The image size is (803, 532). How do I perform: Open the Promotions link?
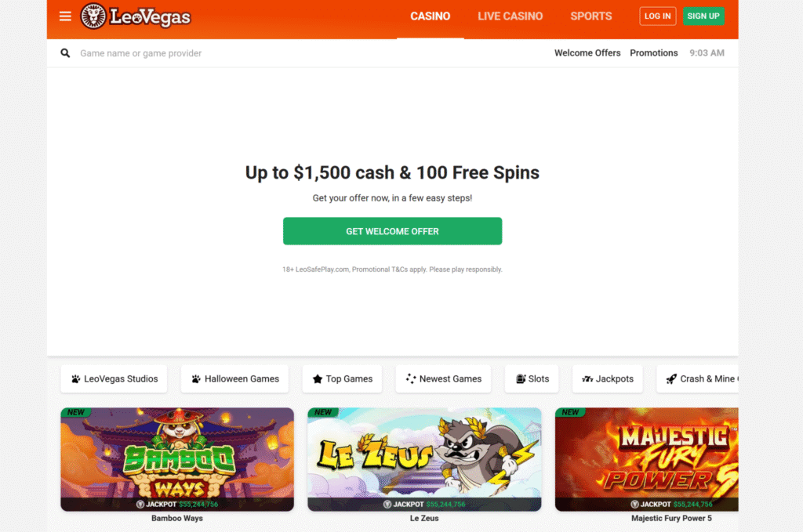[x=653, y=53]
